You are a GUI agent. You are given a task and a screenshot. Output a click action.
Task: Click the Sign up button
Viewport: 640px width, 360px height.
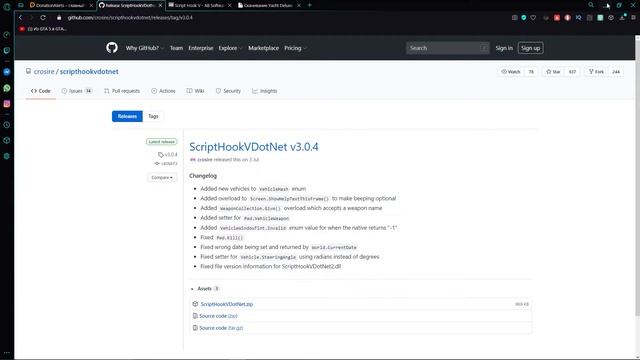530,48
